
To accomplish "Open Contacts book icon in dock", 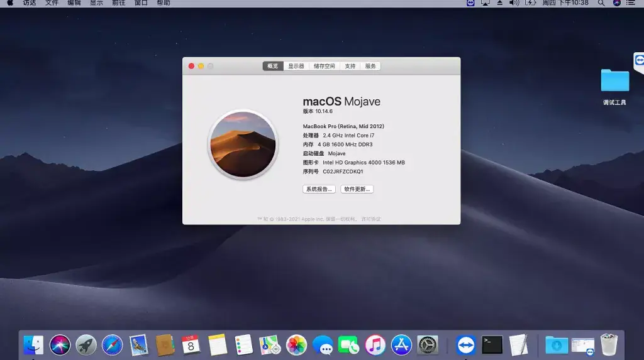I will tap(165, 345).
